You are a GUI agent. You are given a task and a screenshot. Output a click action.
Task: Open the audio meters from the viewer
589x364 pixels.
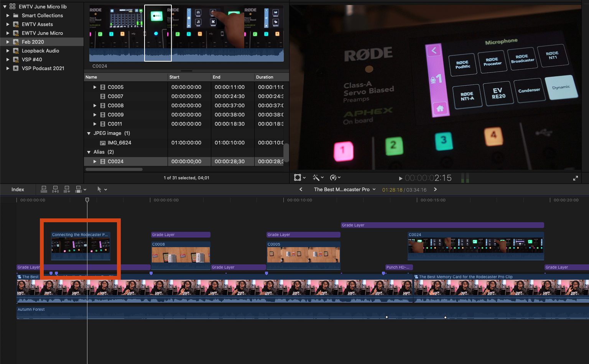click(465, 178)
